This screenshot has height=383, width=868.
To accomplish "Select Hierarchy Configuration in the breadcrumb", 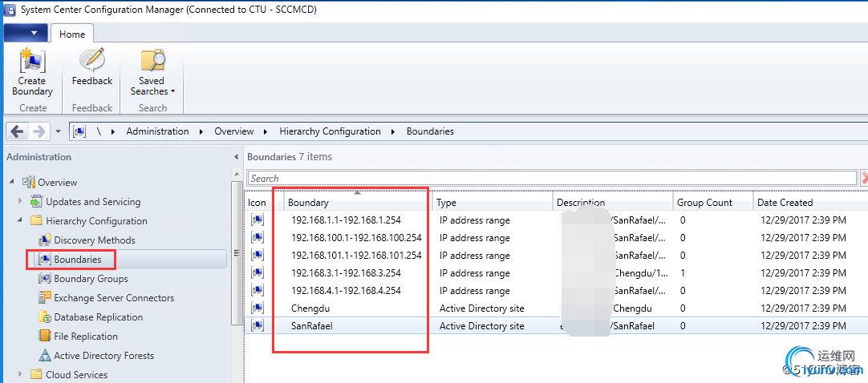I will [x=330, y=131].
